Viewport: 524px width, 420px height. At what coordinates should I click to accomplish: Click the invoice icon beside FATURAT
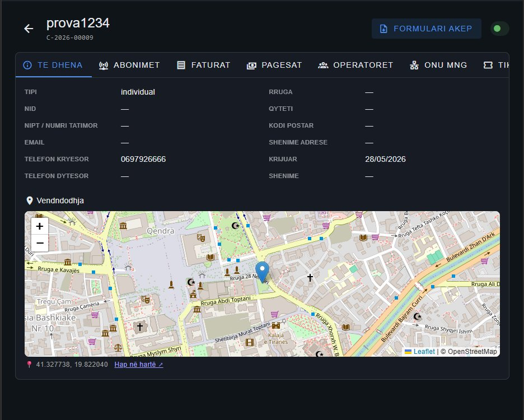181,65
